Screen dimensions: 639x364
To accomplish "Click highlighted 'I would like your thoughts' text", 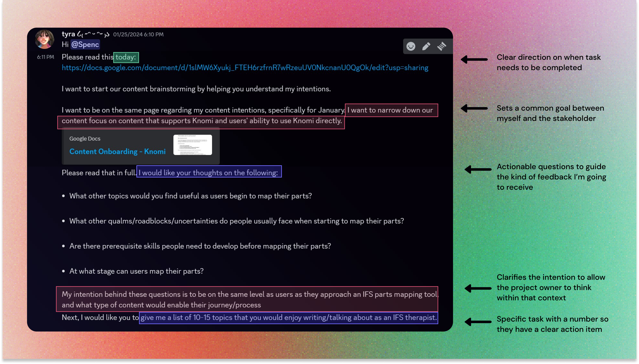I will coord(209,173).
